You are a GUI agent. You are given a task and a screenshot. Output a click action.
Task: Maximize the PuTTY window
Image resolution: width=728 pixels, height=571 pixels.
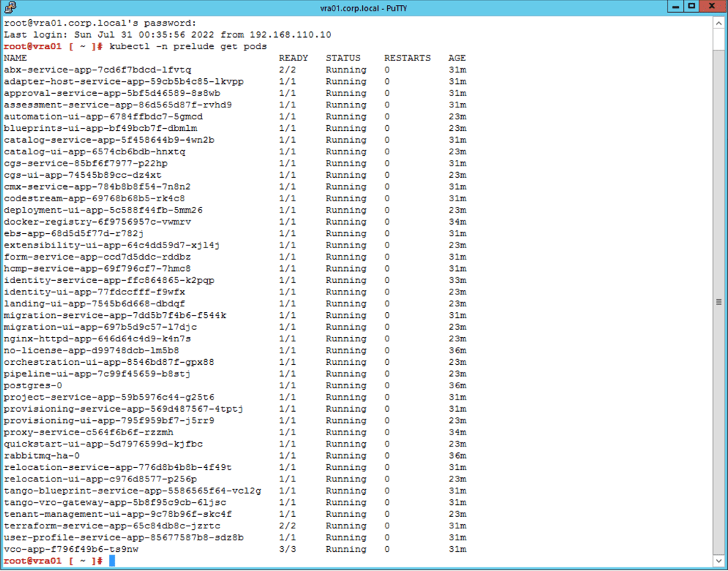691,6
